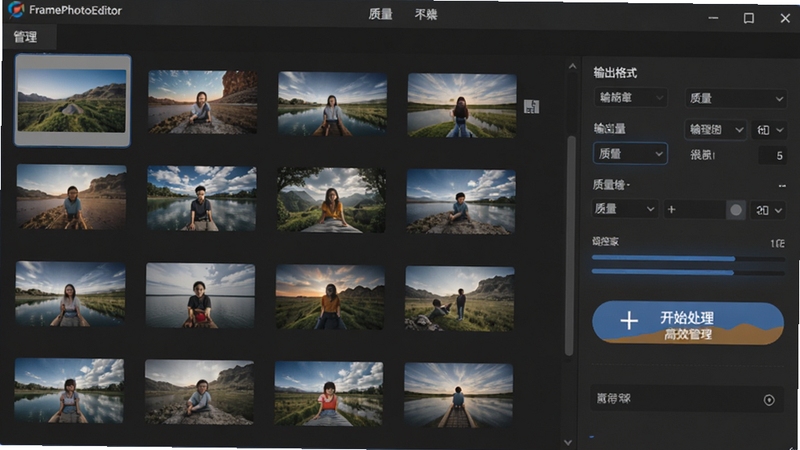
Task: Select thumbnail of person with red bag by gray lake
Action: [200, 295]
